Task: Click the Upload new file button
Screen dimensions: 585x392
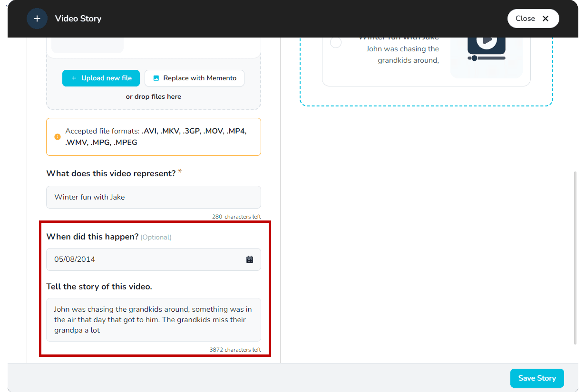Action: click(x=101, y=78)
